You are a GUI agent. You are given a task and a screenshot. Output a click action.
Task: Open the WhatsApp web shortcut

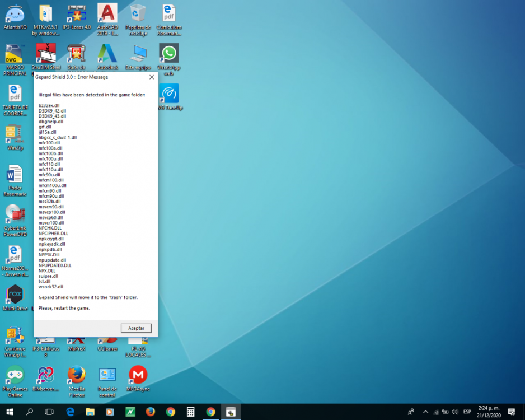pyautogui.click(x=168, y=54)
